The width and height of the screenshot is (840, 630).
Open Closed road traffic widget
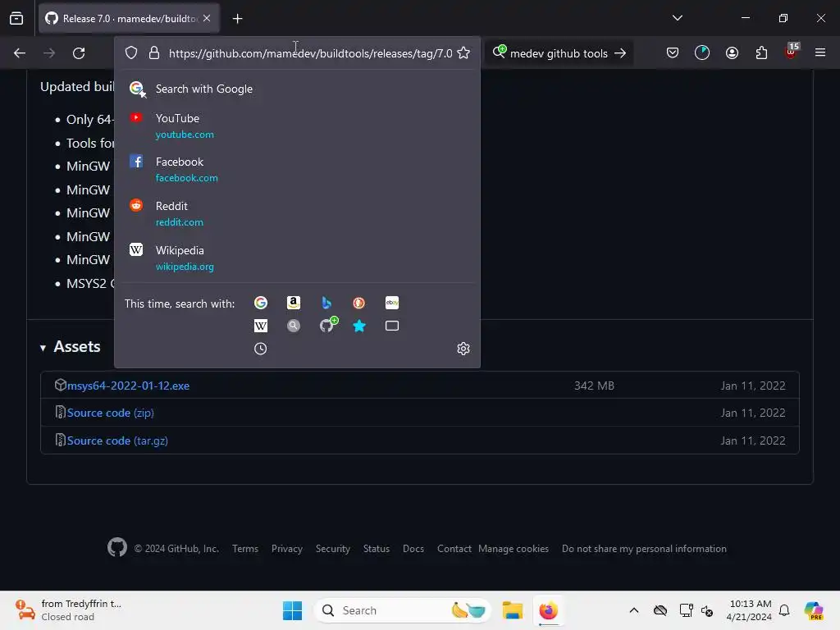tap(69, 610)
